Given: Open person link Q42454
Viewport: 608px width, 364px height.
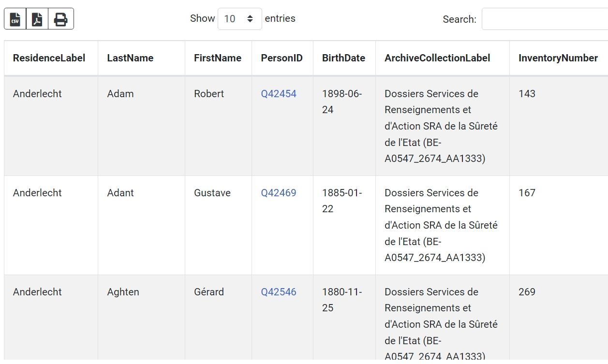Looking at the screenshot, I should 279,94.
